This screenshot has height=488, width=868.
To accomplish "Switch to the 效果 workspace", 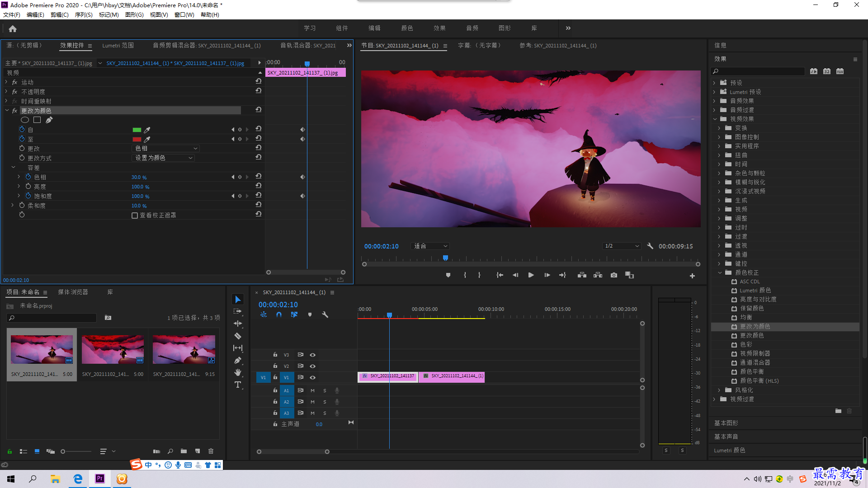I will coord(439,28).
